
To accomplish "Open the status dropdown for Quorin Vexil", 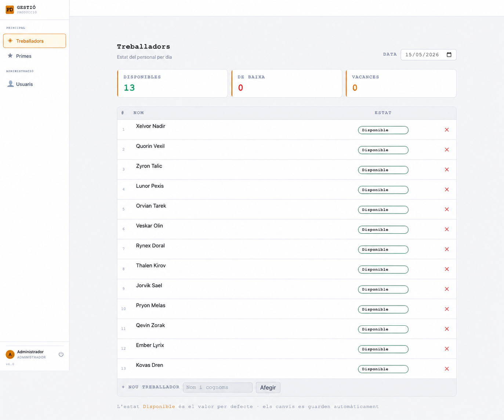I will (x=383, y=150).
